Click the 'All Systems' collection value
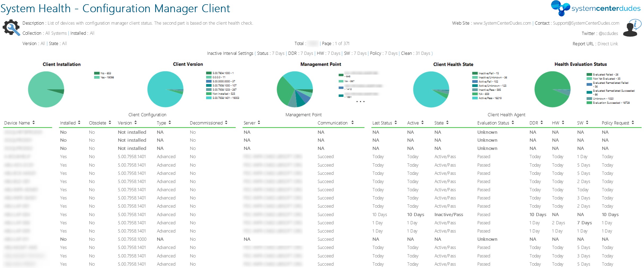644x268 pixels. (56, 33)
